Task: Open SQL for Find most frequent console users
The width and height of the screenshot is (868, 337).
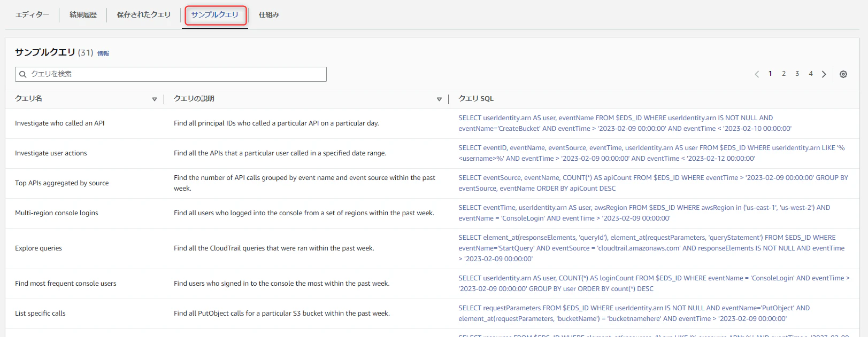Action: pos(654,284)
